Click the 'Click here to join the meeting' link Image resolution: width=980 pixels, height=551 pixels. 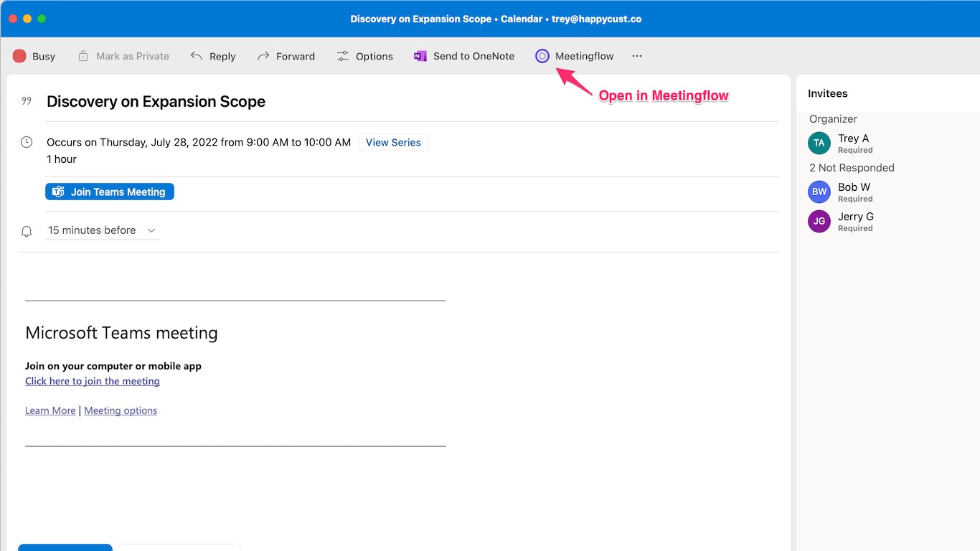point(93,381)
